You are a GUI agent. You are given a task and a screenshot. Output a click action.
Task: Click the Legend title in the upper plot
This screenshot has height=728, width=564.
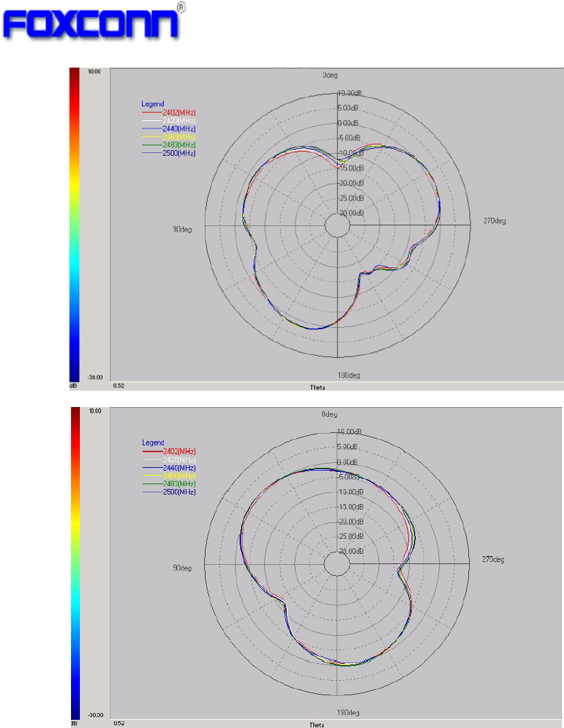pos(153,104)
